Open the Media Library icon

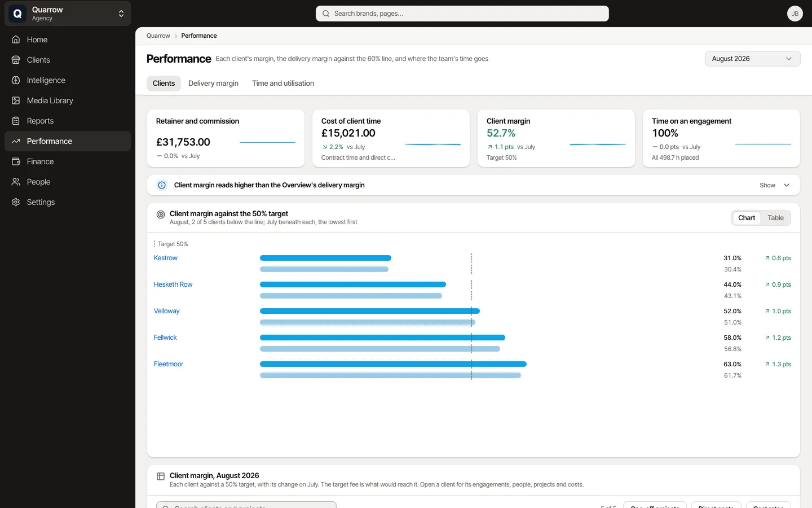(x=16, y=100)
